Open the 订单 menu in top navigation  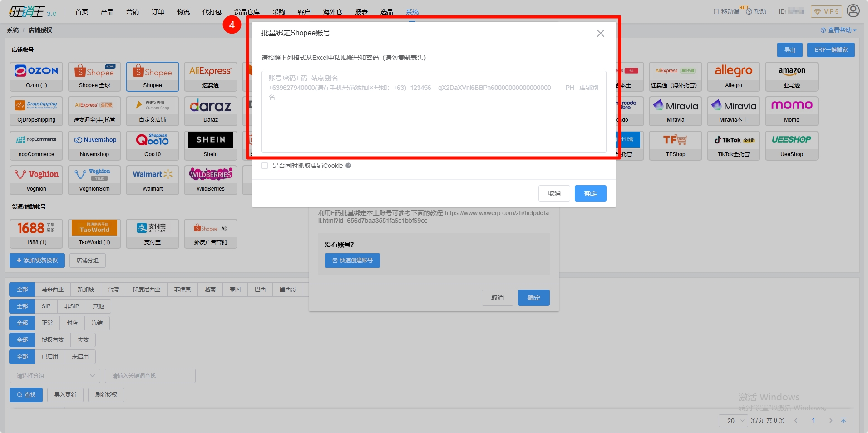(158, 12)
